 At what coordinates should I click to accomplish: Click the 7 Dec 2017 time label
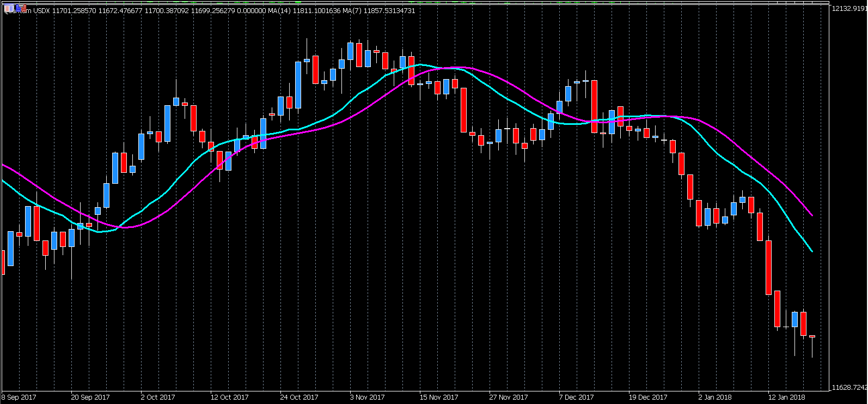pyautogui.click(x=576, y=397)
